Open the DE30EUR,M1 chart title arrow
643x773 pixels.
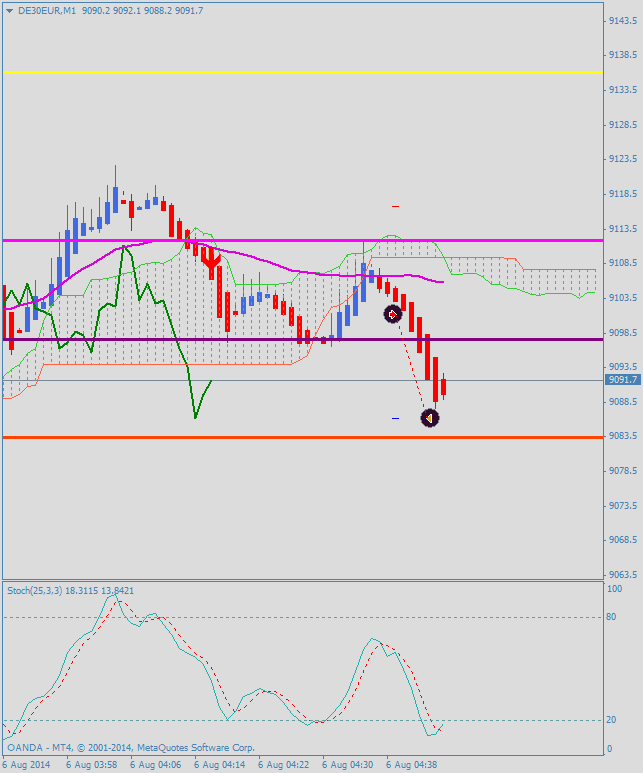pos(9,10)
